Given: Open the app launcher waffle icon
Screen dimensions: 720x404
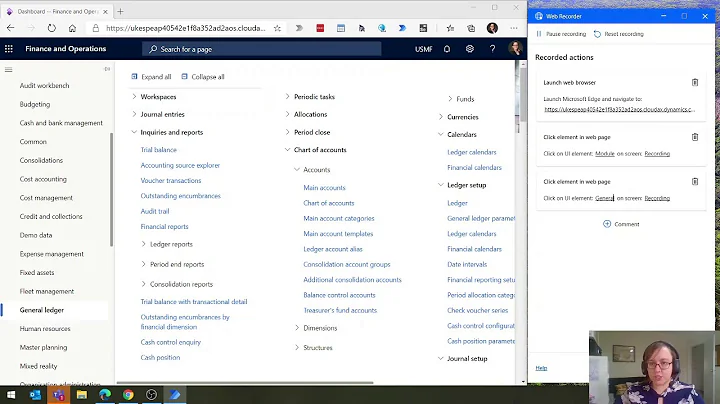Looking at the screenshot, I should [x=9, y=49].
